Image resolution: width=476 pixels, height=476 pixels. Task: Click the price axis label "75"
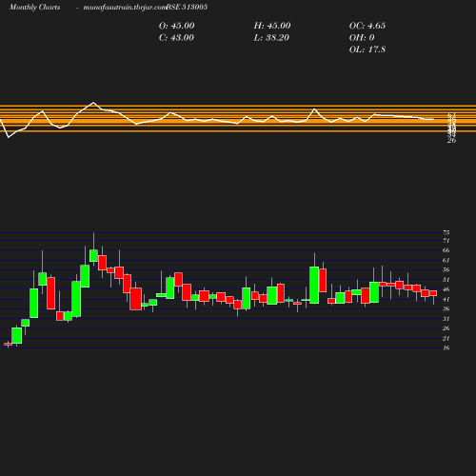coord(446,233)
